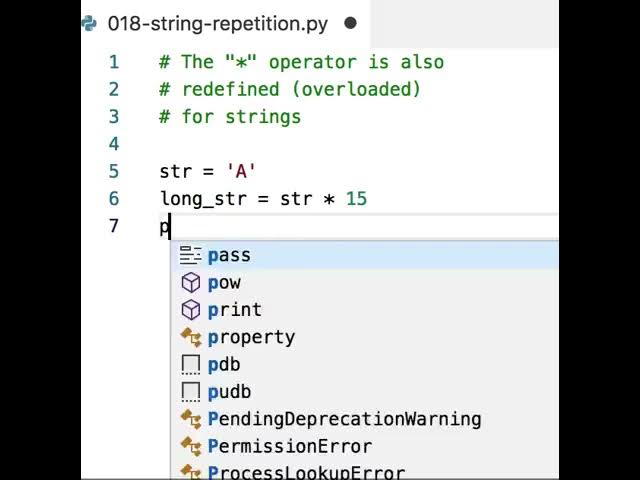Click the class icon next to property
This screenshot has width=640, height=480.
tap(191, 338)
